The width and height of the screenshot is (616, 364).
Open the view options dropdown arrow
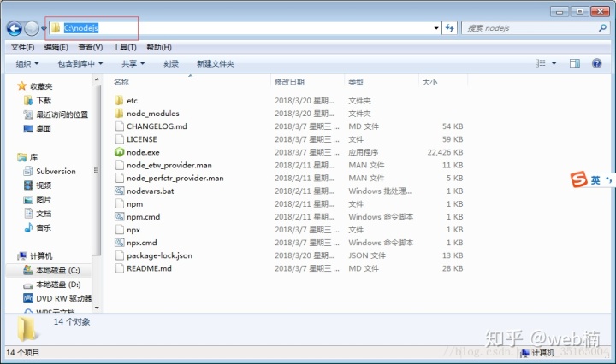click(x=554, y=63)
